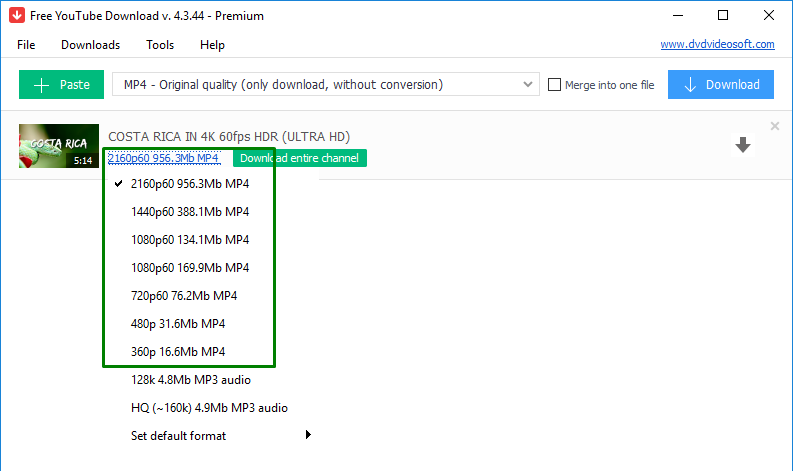The height and width of the screenshot is (471, 793).
Task: Open the File menu
Action: (26, 45)
